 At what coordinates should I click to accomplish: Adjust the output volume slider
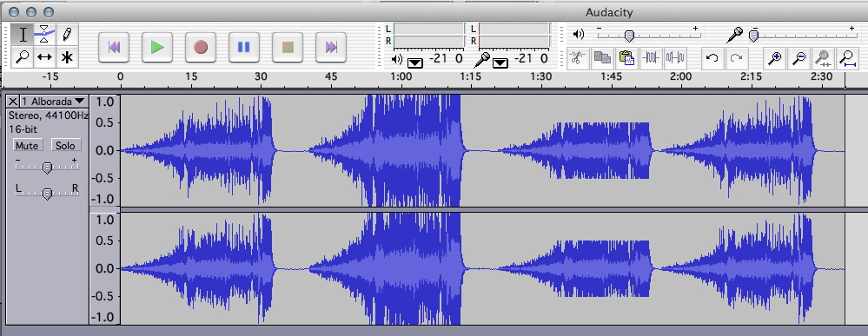(648, 36)
